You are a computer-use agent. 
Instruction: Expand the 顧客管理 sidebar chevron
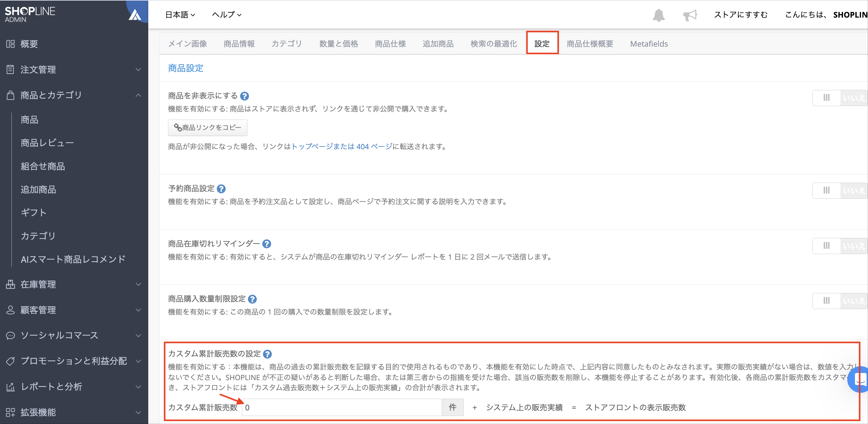pyautogui.click(x=138, y=310)
